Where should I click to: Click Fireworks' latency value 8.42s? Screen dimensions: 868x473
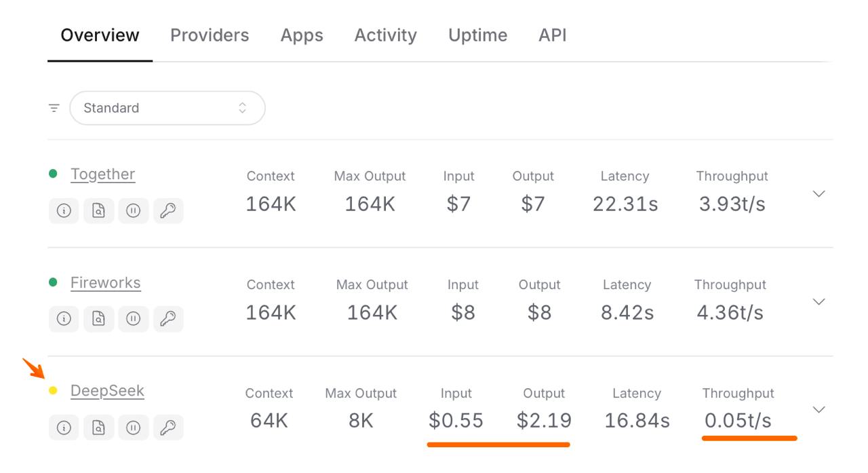627,312
